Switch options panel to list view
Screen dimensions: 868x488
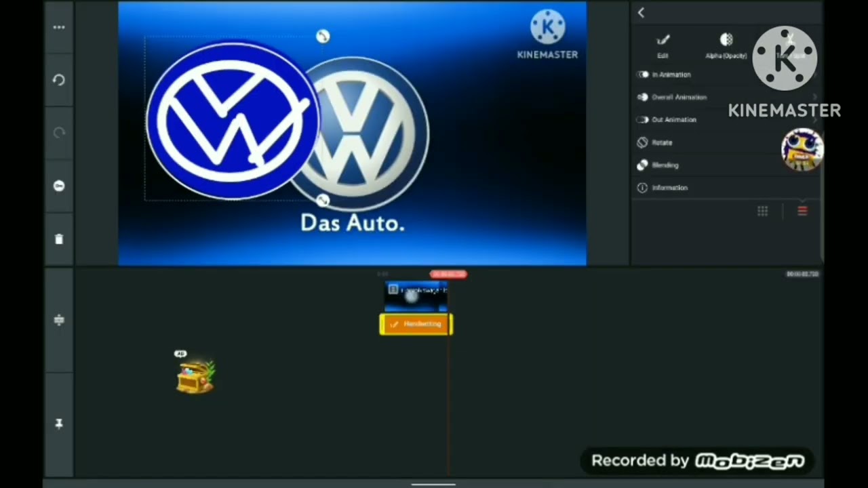click(802, 211)
